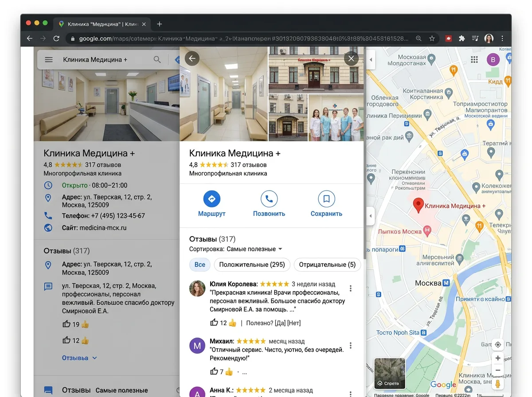This screenshot has width=532, height=397.
Task: Click the Позвонить phone icon
Action: [269, 199]
